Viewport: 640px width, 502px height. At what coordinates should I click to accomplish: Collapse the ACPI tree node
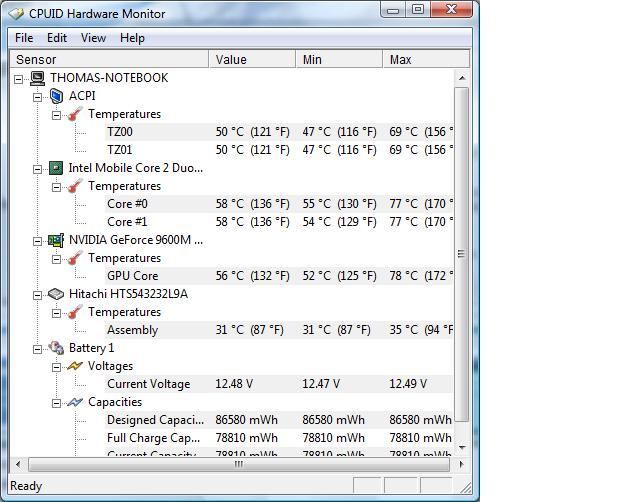pos(38,97)
